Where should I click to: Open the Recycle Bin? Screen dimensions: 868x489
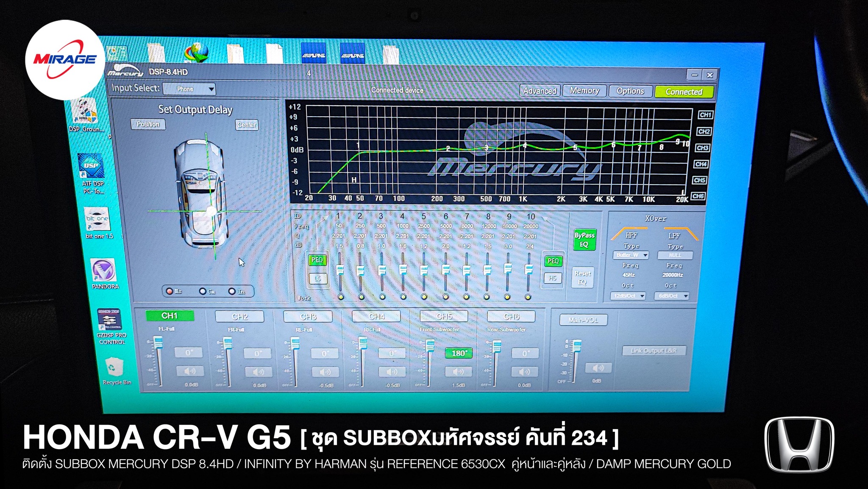(x=115, y=371)
